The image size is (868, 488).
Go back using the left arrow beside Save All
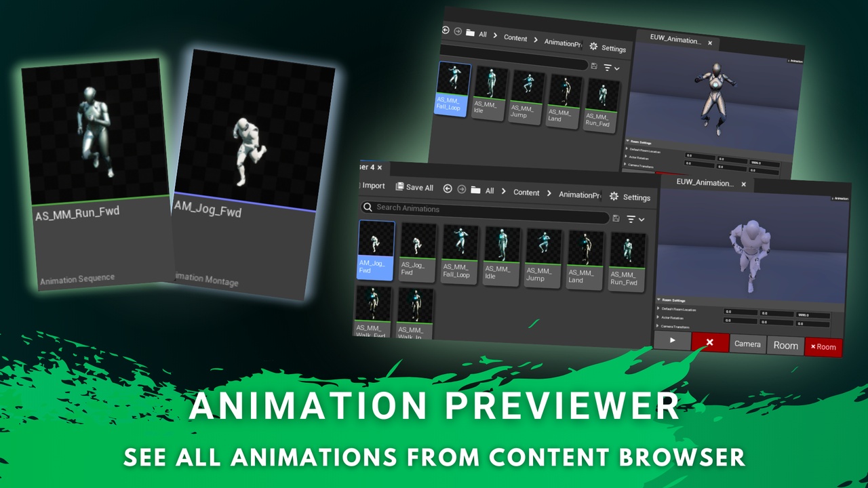[448, 189]
